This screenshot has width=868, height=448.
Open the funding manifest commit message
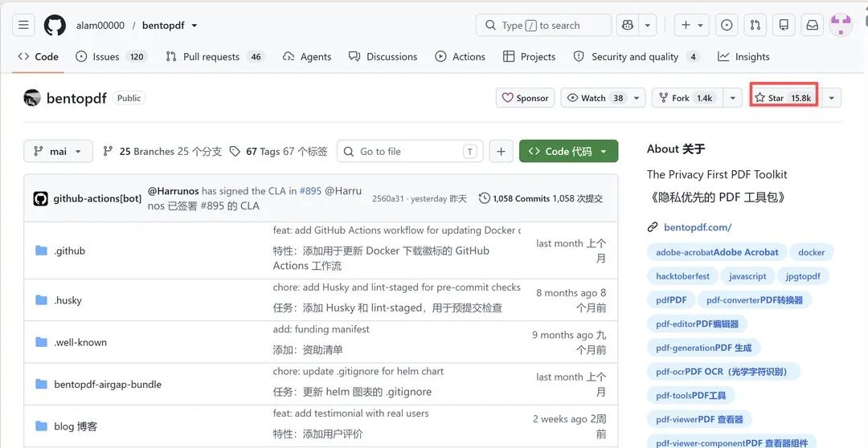(321, 329)
